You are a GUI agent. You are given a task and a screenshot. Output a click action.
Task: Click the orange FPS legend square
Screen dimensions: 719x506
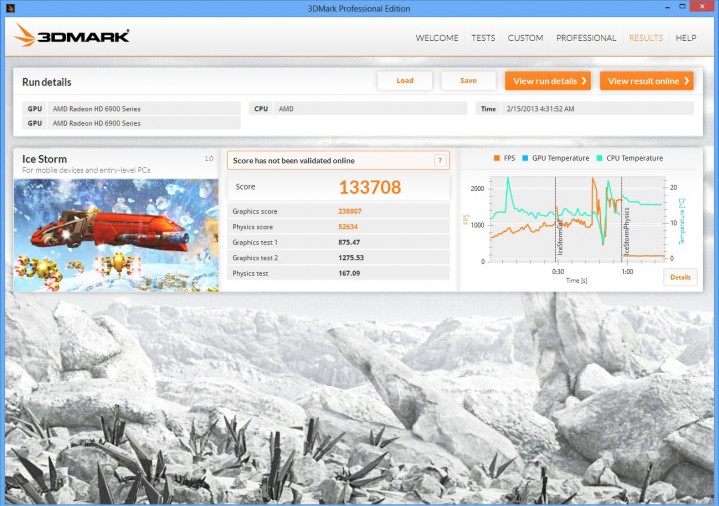pos(497,158)
